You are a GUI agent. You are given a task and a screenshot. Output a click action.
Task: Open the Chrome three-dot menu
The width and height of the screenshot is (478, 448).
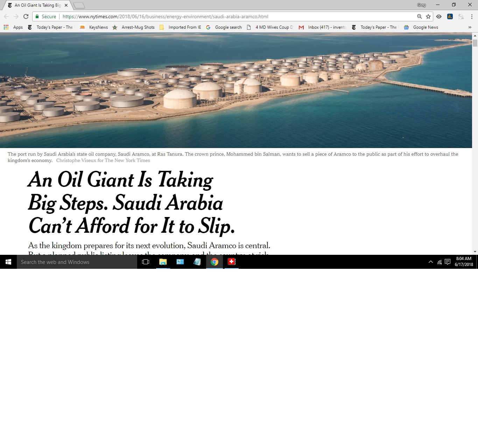coord(472,16)
